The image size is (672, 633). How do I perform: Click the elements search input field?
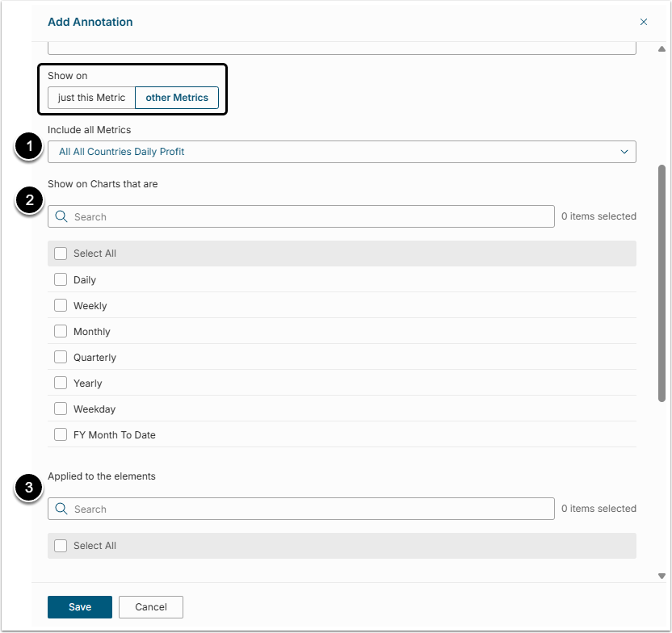[x=311, y=509]
